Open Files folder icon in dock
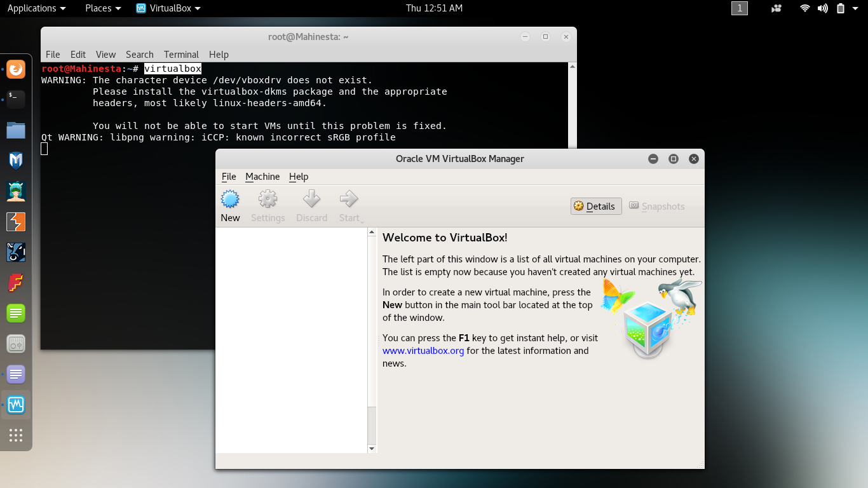Image resolution: width=868 pixels, height=488 pixels. [16, 130]
